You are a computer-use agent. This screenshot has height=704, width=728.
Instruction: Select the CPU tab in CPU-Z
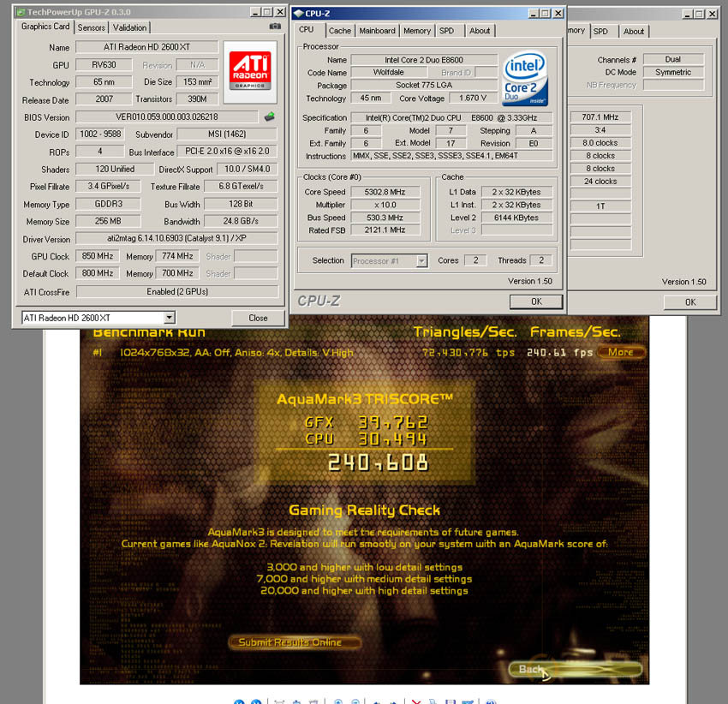(306, 30)
